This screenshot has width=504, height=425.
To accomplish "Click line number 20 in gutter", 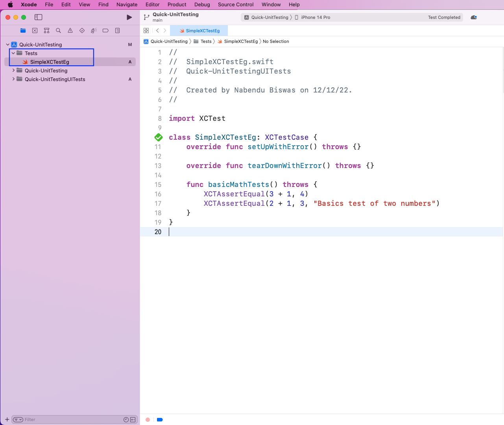I will (x=158, y=232).
